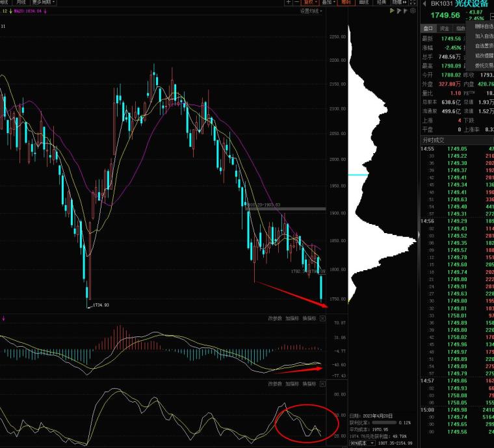Click the zoom-in plus icon in top toolbar
The image size is (494, 448).
(288, 3)
